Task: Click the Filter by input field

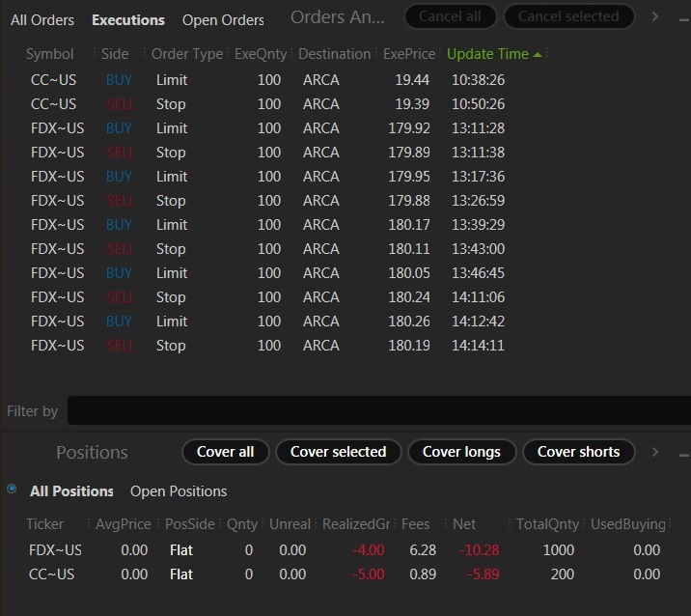Action: 379,410
